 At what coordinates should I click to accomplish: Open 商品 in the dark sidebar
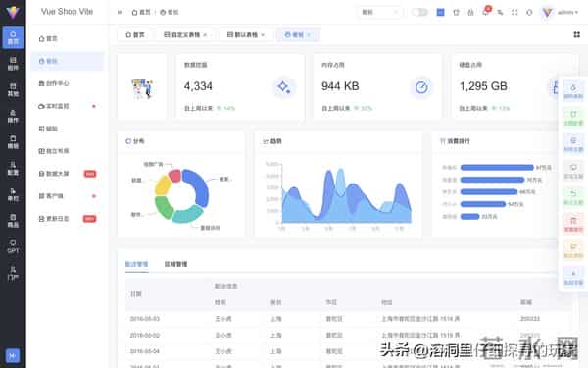click(x=13, y=221)
